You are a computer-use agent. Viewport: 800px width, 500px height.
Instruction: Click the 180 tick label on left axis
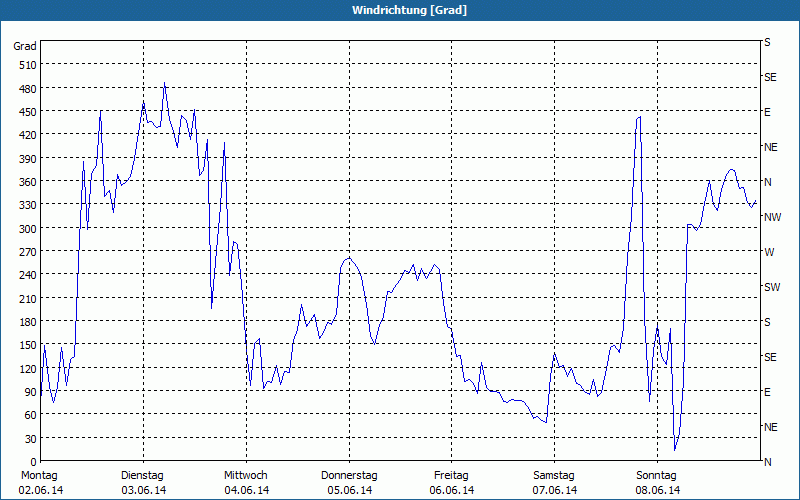coord(25,322)
